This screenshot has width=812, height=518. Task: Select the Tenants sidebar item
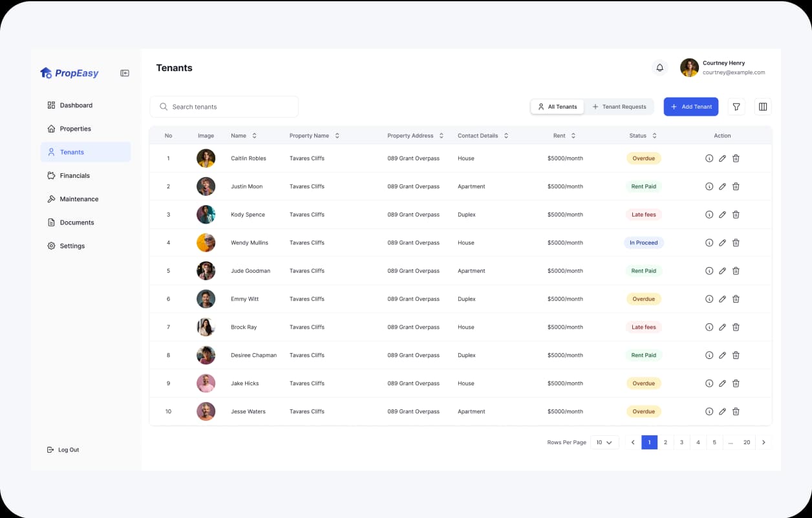point(85,152)
